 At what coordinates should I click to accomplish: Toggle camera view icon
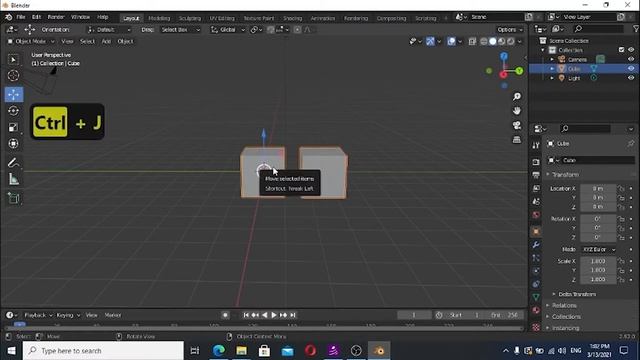517,125
